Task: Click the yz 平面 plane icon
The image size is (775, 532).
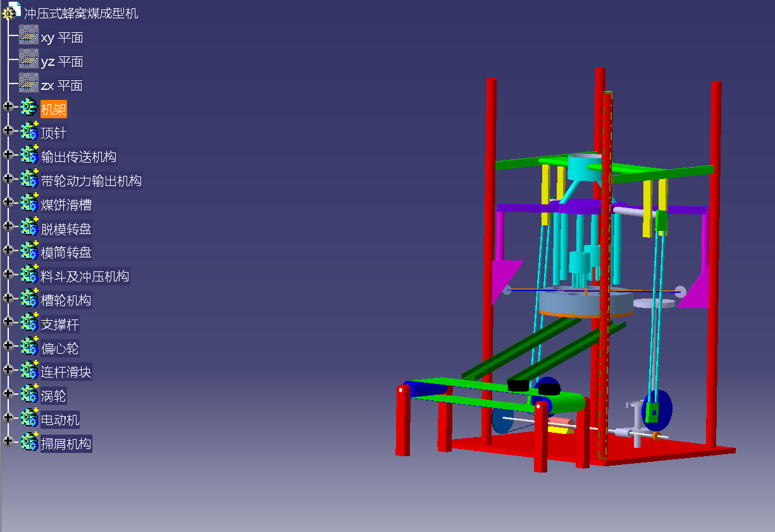Action: tap(28, 59)
